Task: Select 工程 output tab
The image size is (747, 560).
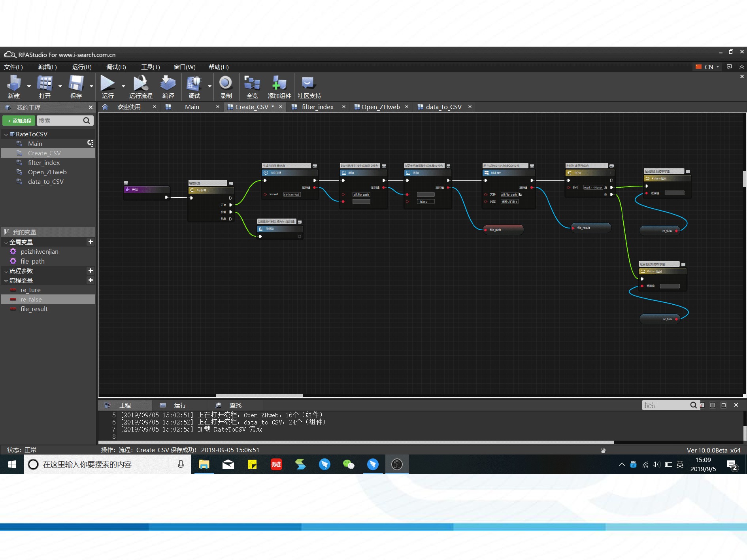Action: (x=125, y=405)
